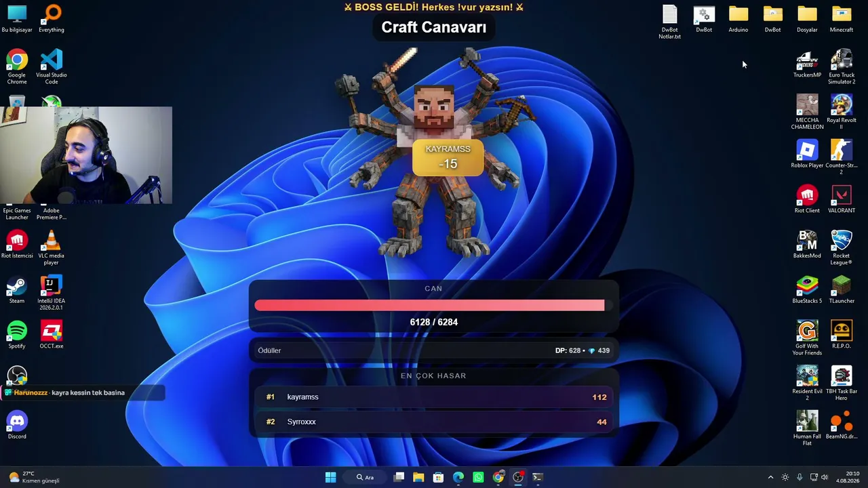Open the Resident Evil 2 shortcut
The height and width of the screenshot is (488, 868).
click(807, 383)
